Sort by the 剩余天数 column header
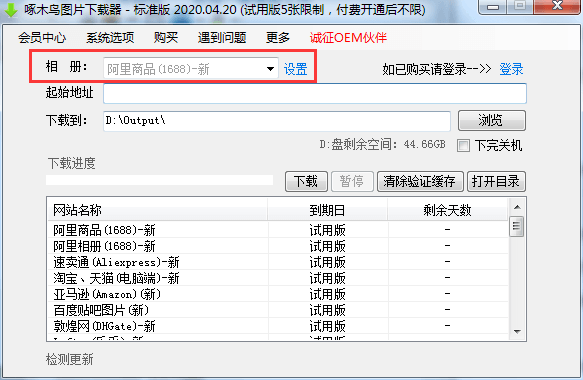Viewport: 583px width, 380px height. pyautogui.click(x=447, y=210)
